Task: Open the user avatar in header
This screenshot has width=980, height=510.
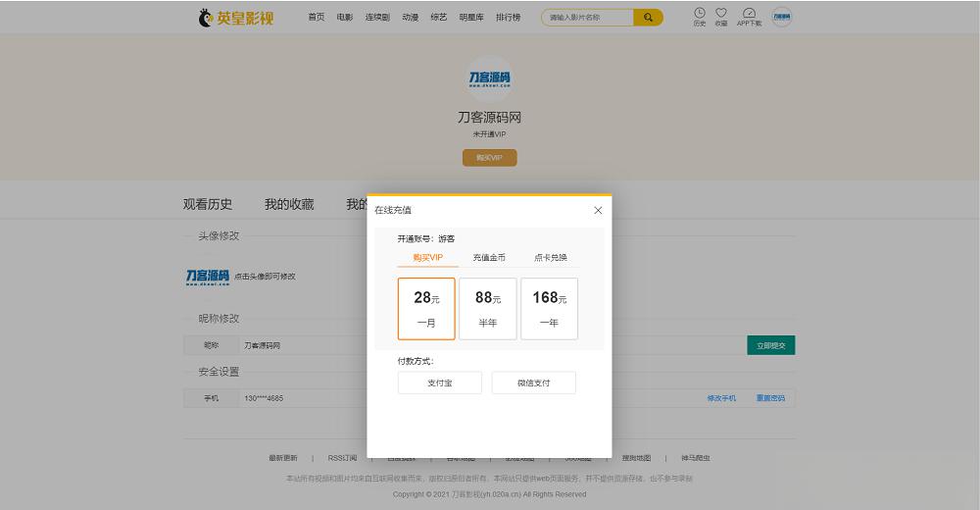Action: [x=782, y=17]
